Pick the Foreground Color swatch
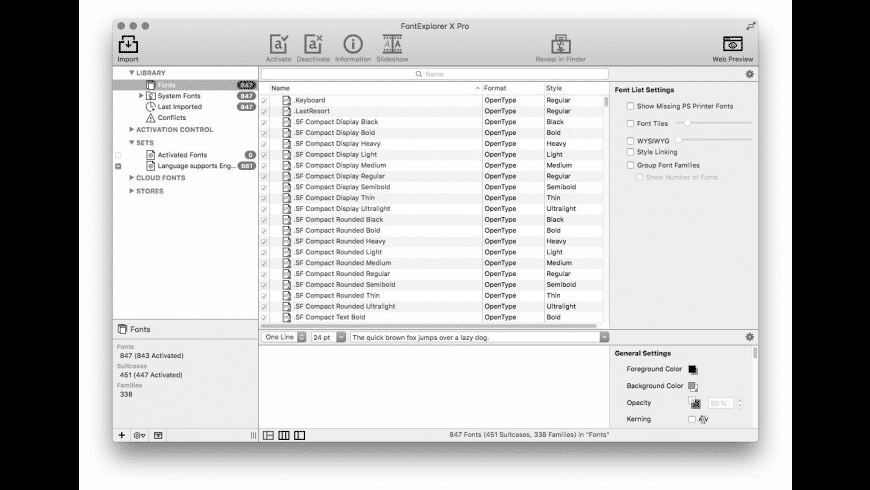 693,370
